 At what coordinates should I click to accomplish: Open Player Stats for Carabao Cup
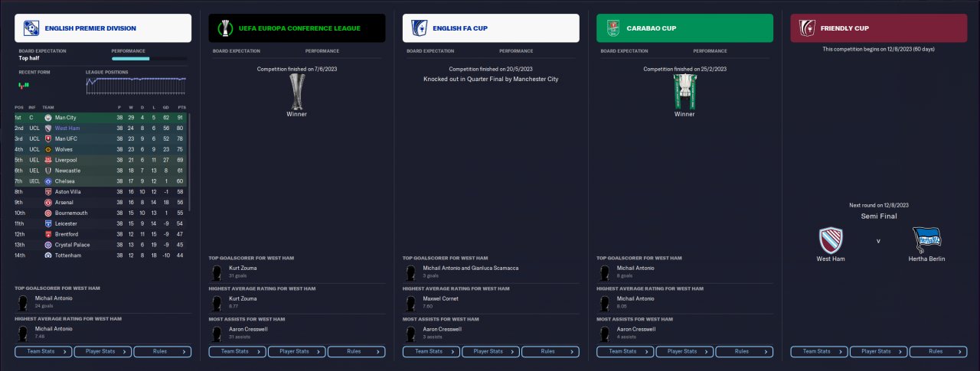click(x=684, y=352)
